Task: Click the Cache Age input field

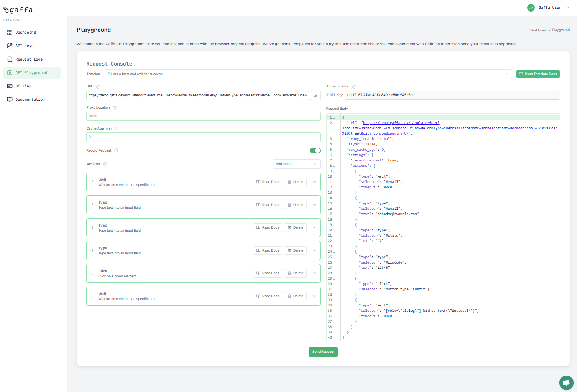Action: point(203,137)
